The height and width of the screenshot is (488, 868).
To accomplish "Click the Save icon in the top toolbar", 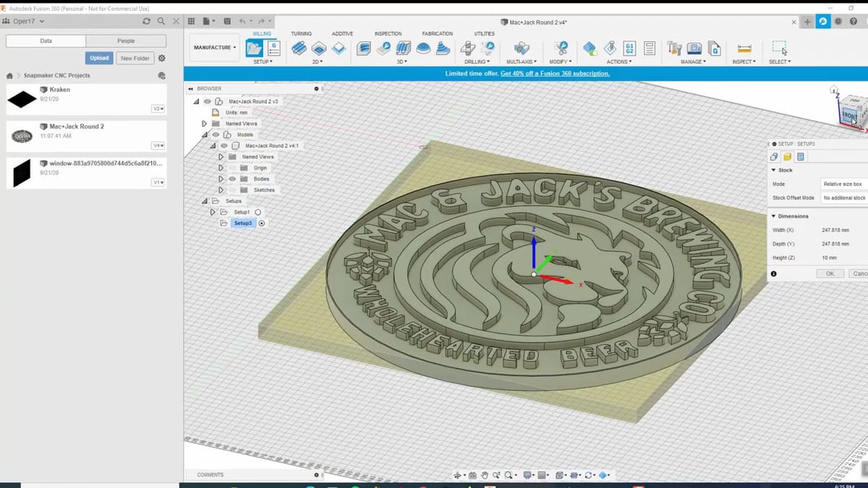I will pyautogui.click(x=228, y=22).
